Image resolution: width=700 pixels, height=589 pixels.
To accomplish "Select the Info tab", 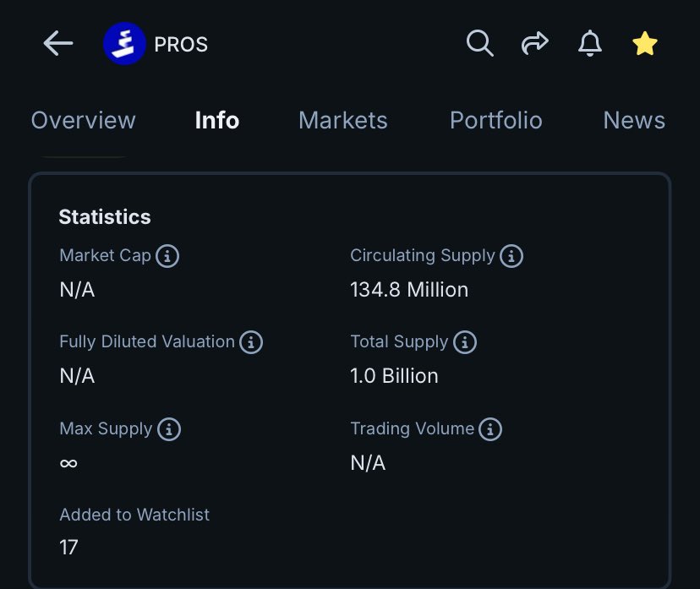I will point(217,121).
